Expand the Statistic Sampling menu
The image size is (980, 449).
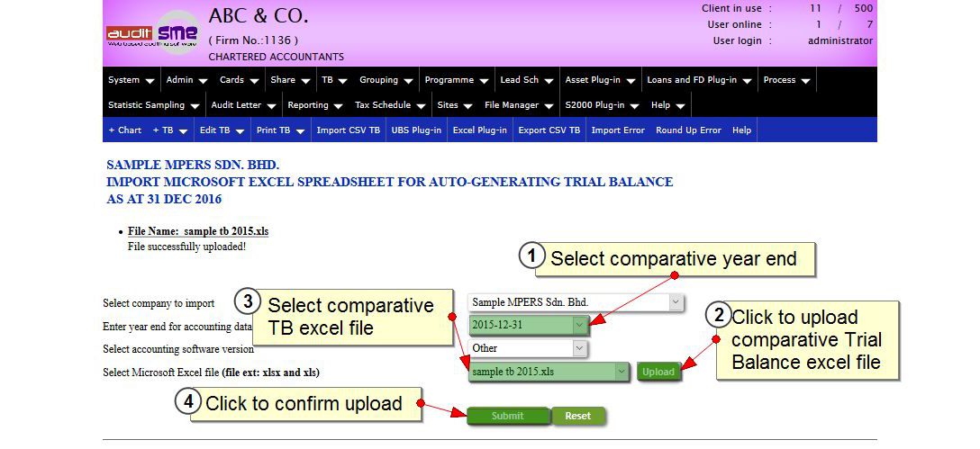click(x=152, y=105)
